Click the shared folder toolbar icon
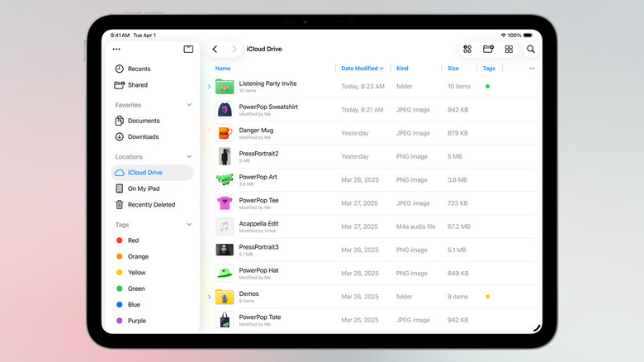Viewport: 644px width, 362px height. coord(488,49)
